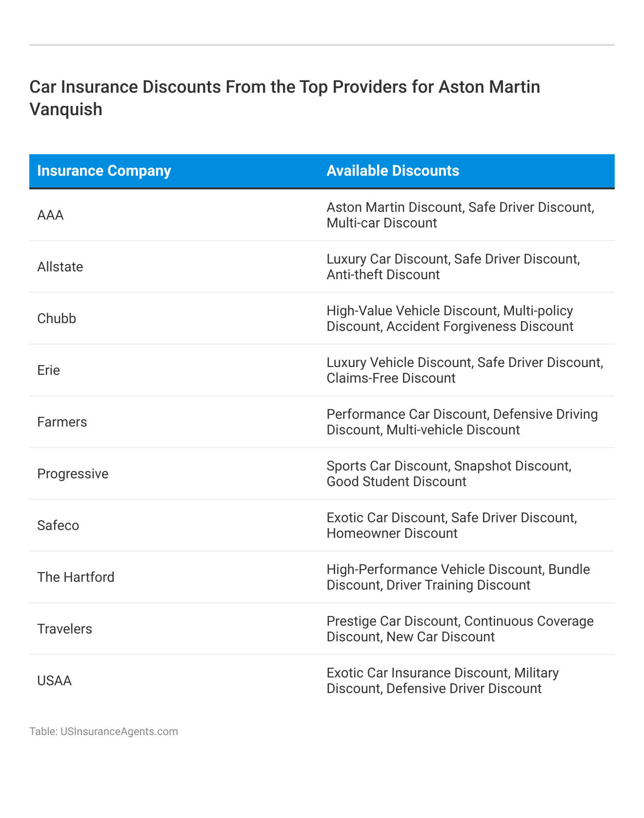Select The Hartford company cell
The height and width of the screenshot is (818, 644).
[76, 577]
